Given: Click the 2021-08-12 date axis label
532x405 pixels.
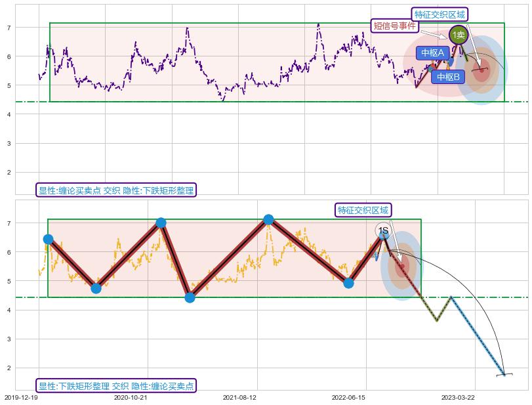Looking at the screenshot, I should [x=239, y=397].
